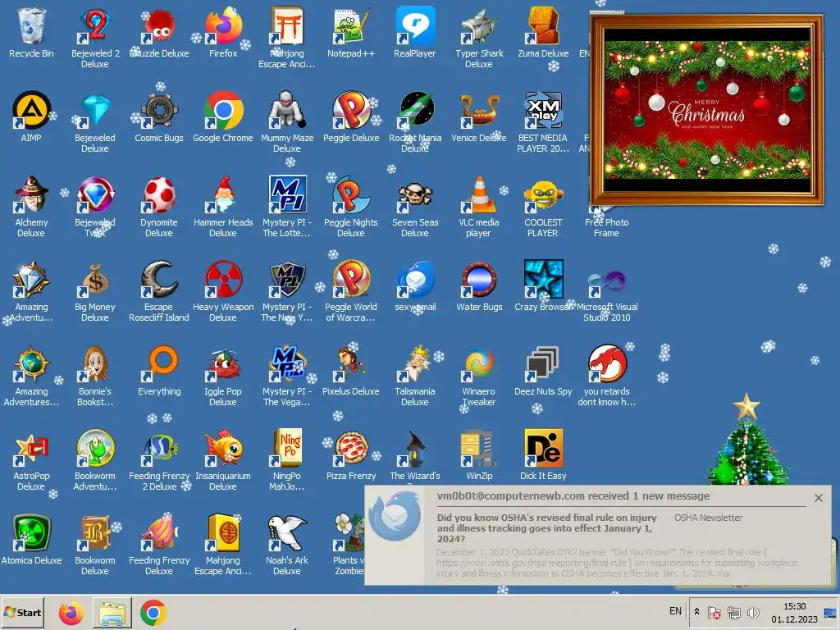Click the NingPo MahJong icon
840x630 pixels.
click(x=286, y=449)
